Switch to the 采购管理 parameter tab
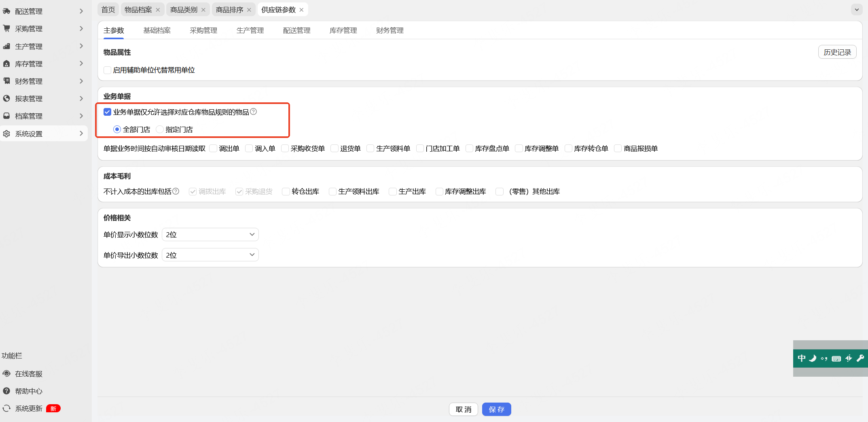Image resolution: width=868 pixels, height=422 pixels. click(x=203, y=30)
